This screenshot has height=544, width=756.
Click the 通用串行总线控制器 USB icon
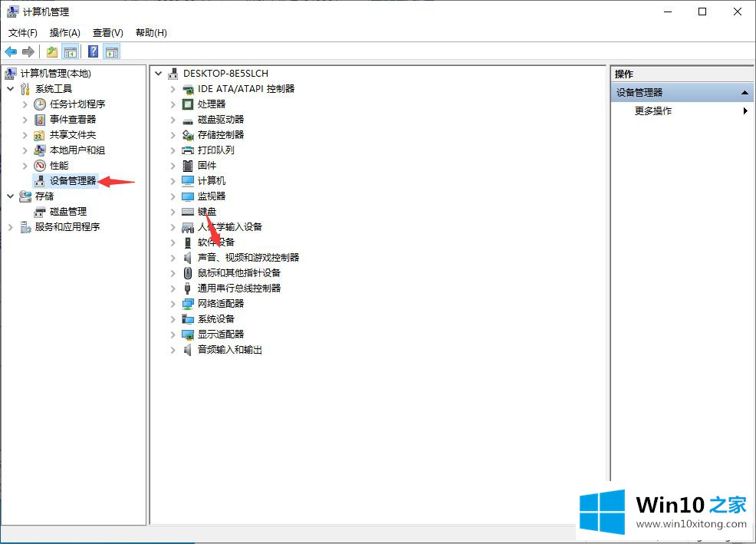tap(188, 288)
